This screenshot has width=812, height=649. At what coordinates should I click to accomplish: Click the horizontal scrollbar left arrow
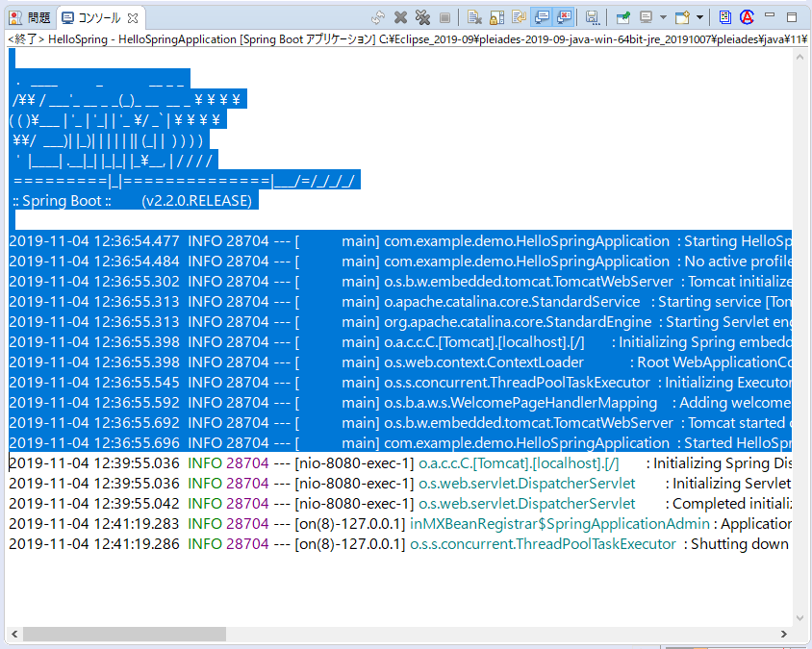click(14, 634)
